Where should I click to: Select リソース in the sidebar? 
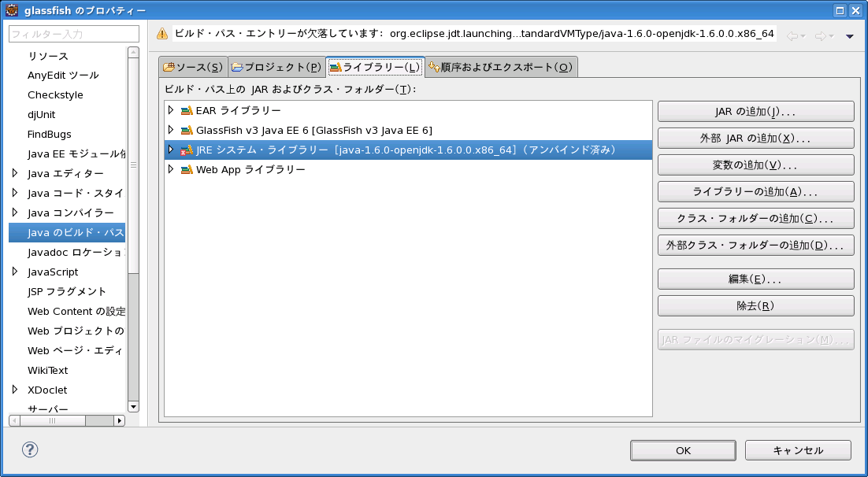pos(47,56)
